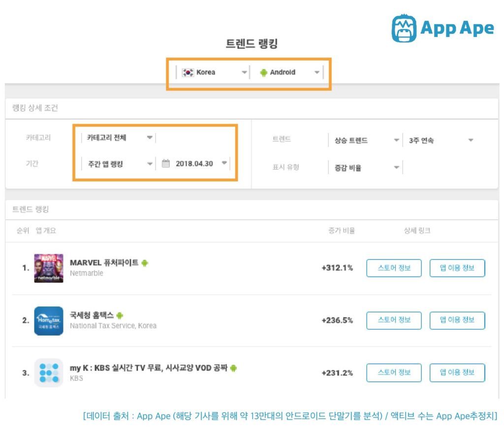The width and height of the screenshot is (504, 434).
Task: Click the 순위 column header
Action: 23,231
